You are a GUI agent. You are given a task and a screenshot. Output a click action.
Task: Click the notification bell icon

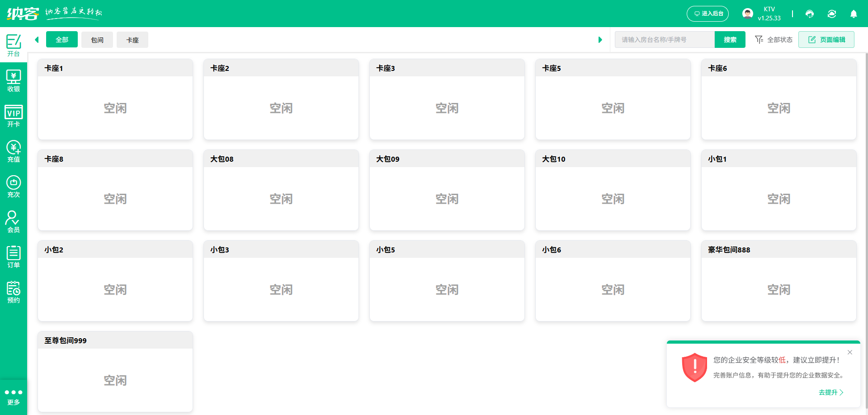(854, 14)
